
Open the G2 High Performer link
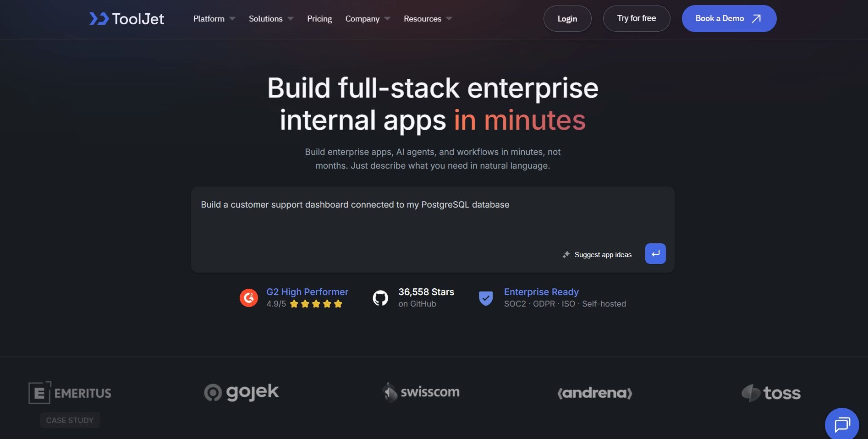point(307,292)
